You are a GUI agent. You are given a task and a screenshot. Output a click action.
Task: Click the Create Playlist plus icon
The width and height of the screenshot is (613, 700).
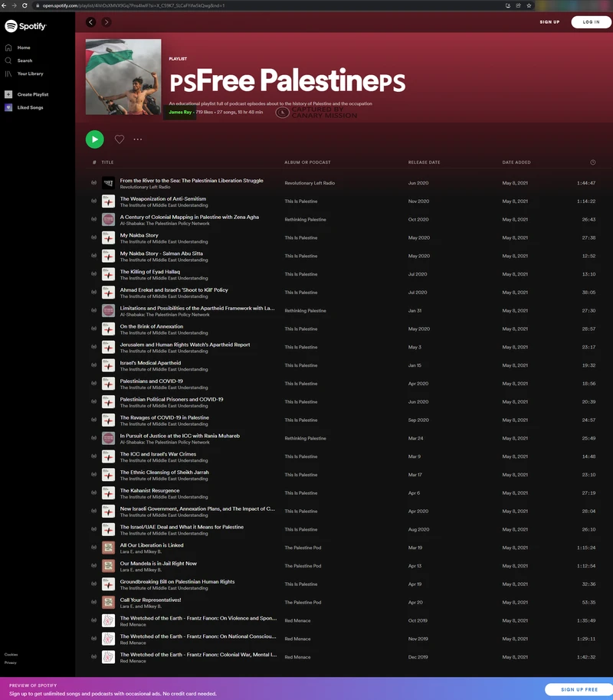[8, 95]
